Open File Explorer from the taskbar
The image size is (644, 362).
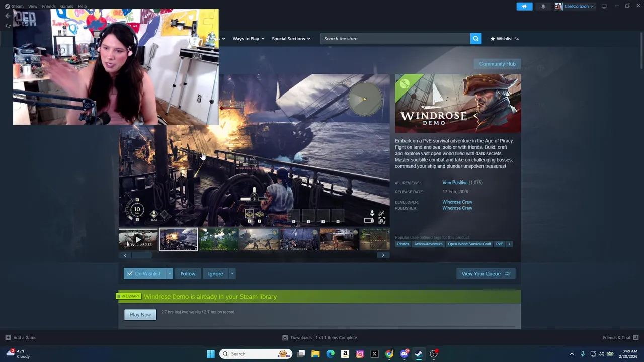(315, 354)
